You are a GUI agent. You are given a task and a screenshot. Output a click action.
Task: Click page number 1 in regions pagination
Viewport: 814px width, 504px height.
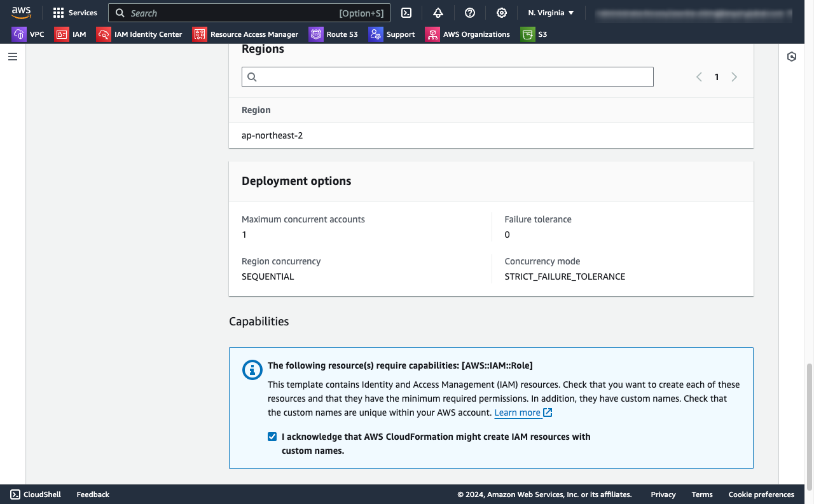point(717,77)
